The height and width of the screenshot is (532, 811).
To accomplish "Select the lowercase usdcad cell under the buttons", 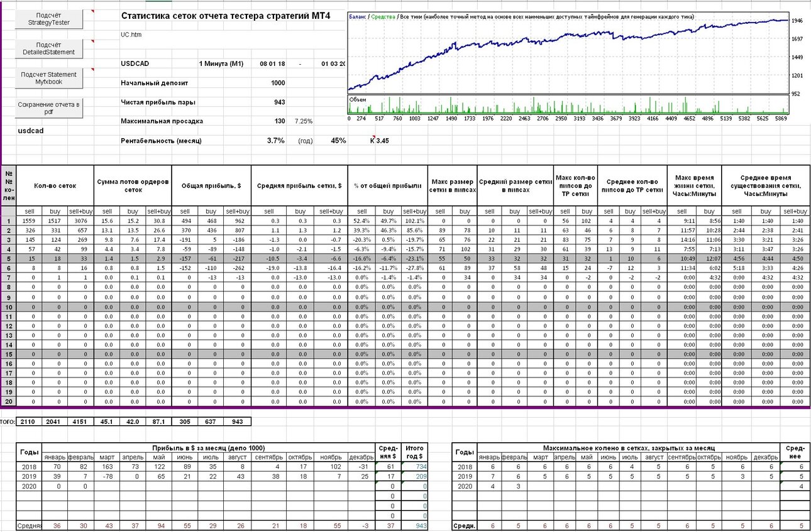I will 30,131.
